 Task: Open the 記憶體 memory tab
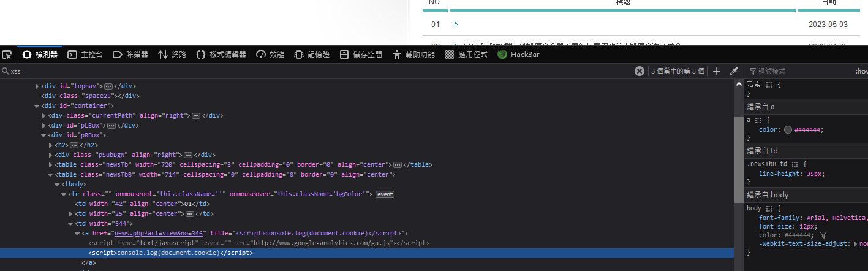(312, 54)
